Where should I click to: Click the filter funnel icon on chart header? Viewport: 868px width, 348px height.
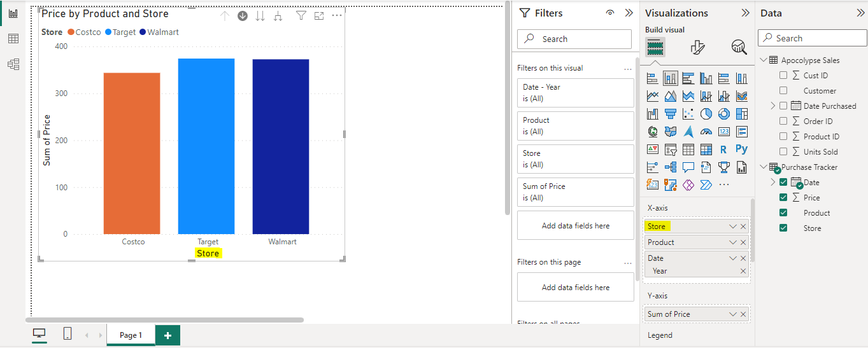click(x=301, y=16)
